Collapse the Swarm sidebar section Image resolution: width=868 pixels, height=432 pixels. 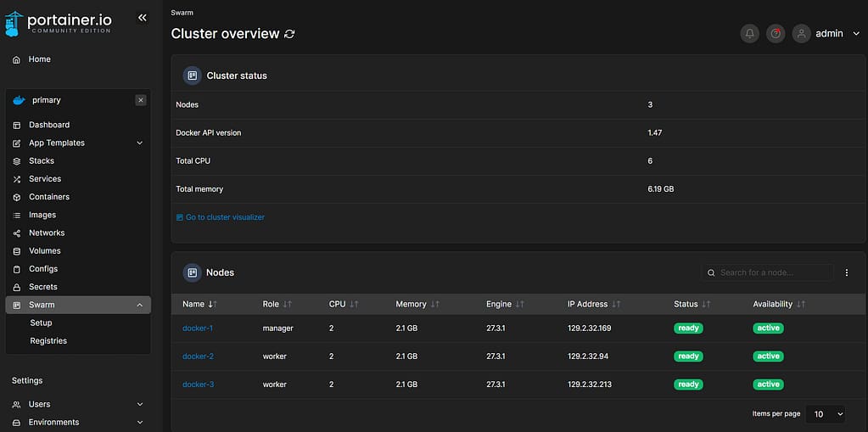click(140, 306)
